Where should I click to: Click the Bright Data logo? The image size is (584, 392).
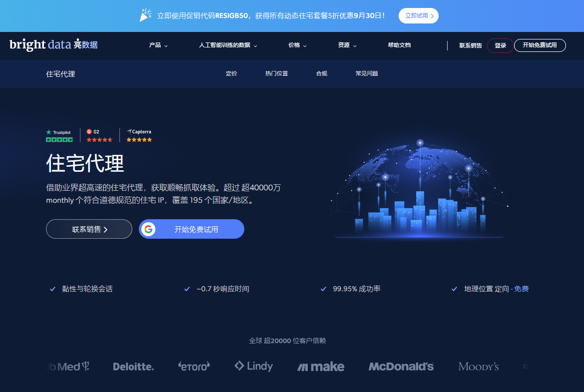point(53,44)
